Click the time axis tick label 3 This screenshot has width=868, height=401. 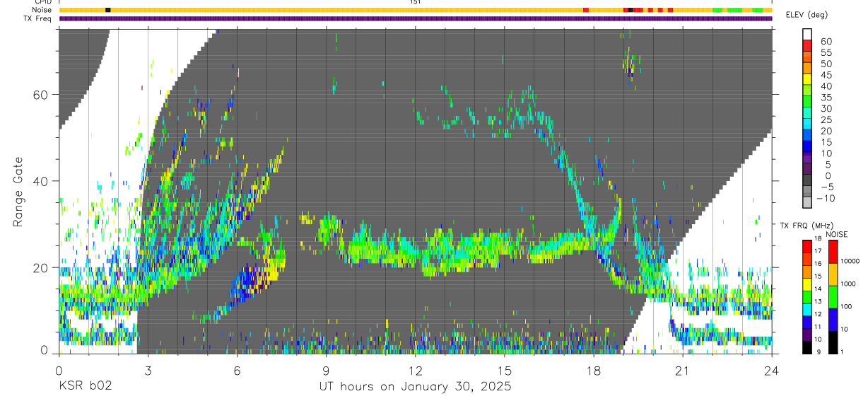pyautogui.click(x=148, y=370)
